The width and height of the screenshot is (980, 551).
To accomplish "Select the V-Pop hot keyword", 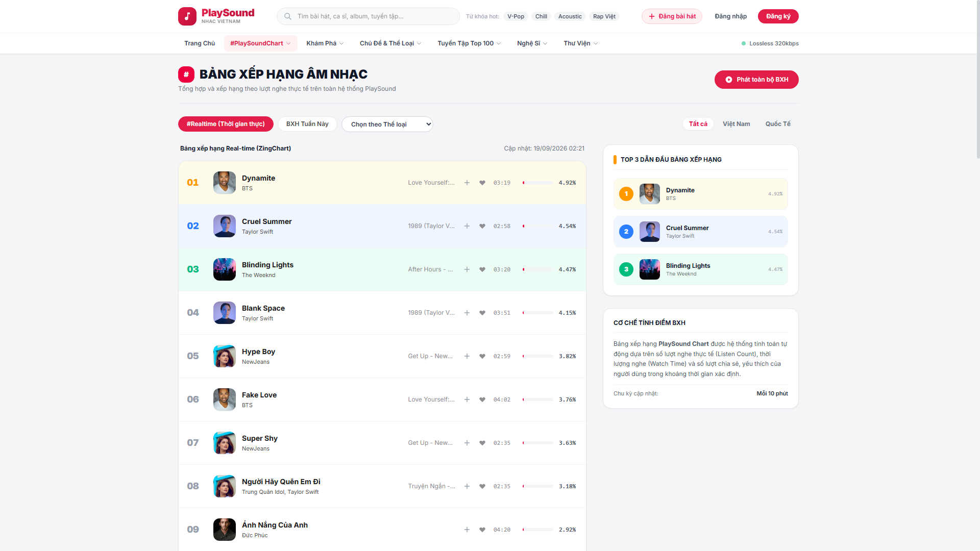I will click(516, 16).
